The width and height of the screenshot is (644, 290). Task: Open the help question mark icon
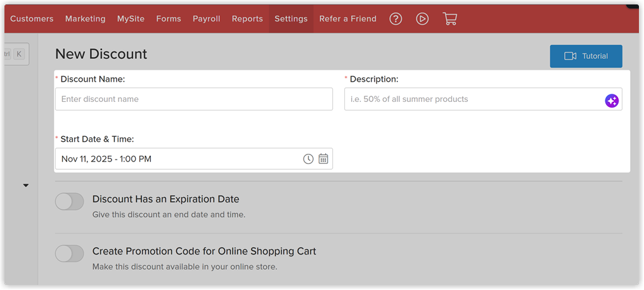click(396, 18)
